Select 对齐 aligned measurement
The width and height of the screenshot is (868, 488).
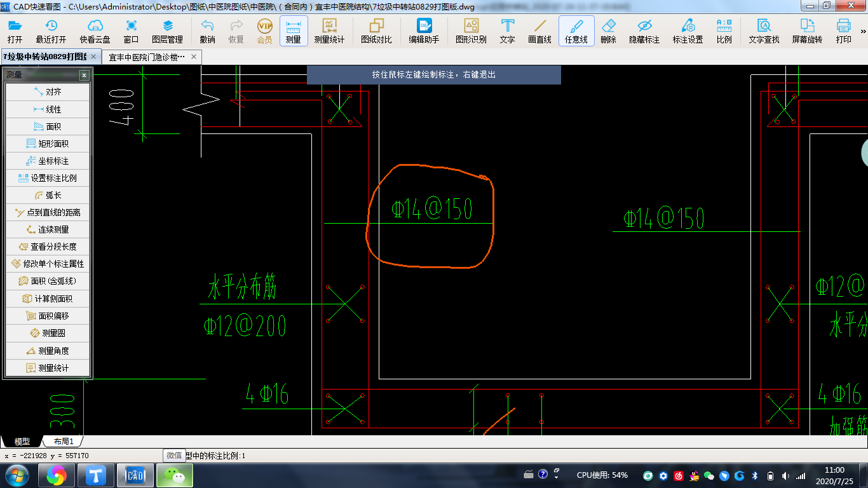48,92
